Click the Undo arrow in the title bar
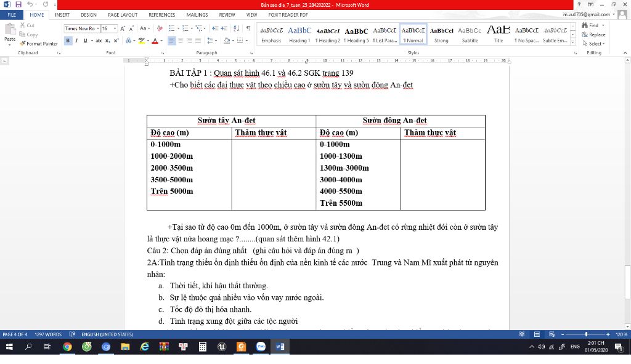The image size is (631, 364). (x=30, y=4)
